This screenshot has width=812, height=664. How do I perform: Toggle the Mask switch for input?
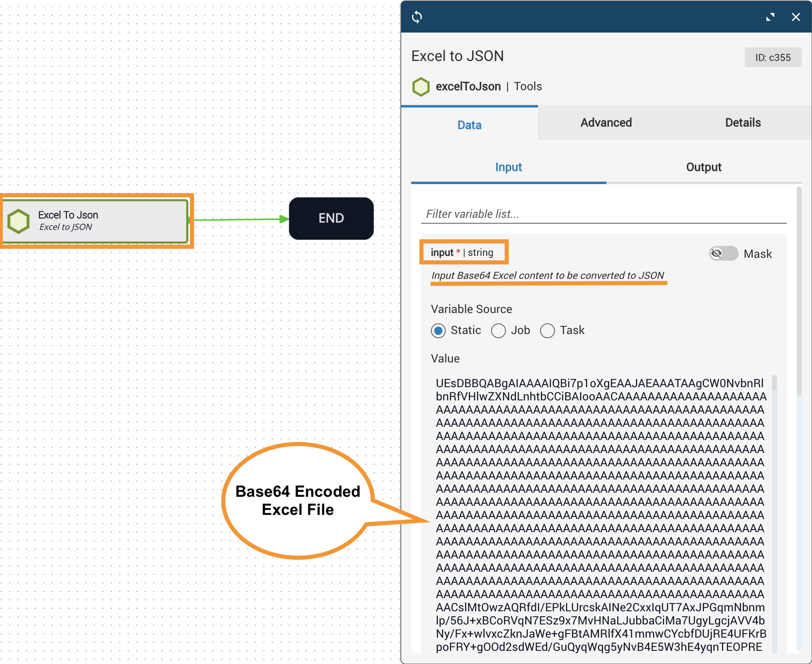(723, 253)
